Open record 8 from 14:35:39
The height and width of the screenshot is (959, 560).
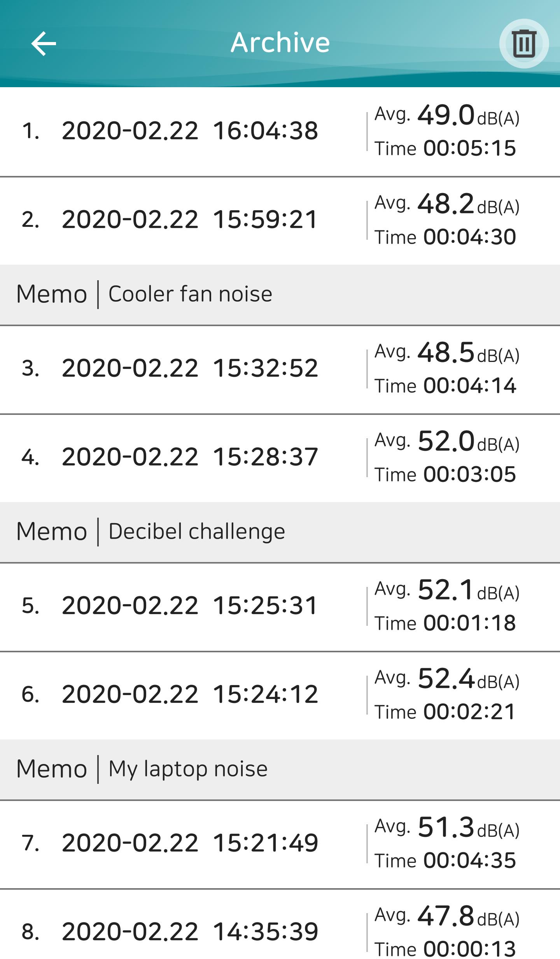[x=190, y=932]
